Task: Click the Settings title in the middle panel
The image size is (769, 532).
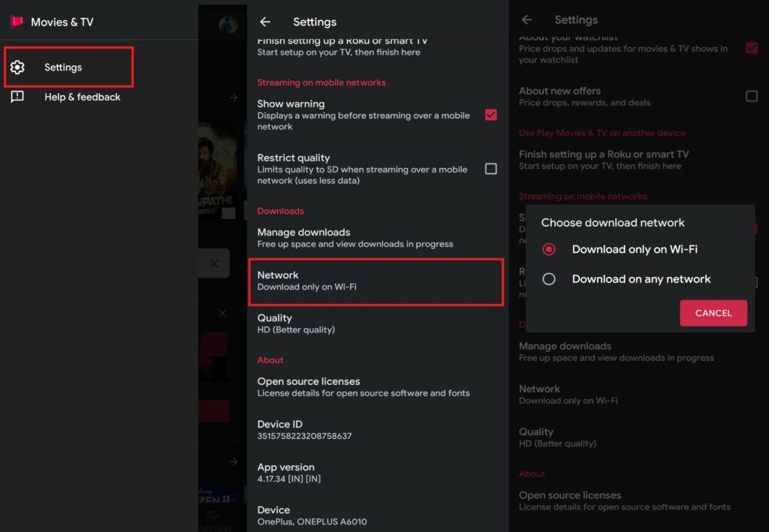Action: pyautogui.click(x=315, y=22)
